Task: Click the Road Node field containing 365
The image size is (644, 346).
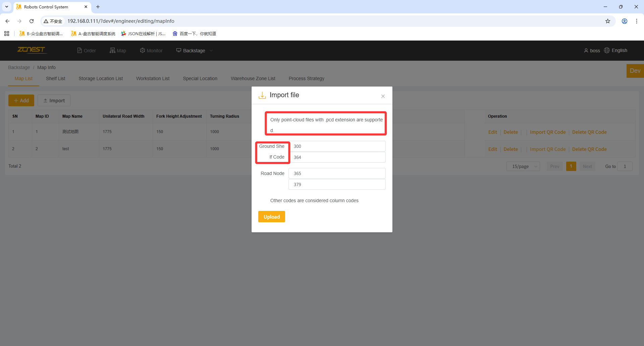Action: coord(337,173)
